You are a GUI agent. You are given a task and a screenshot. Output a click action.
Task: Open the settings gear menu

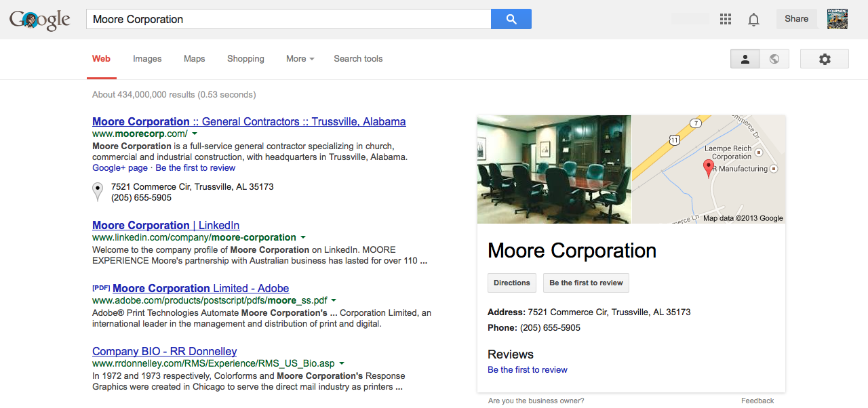824,59
